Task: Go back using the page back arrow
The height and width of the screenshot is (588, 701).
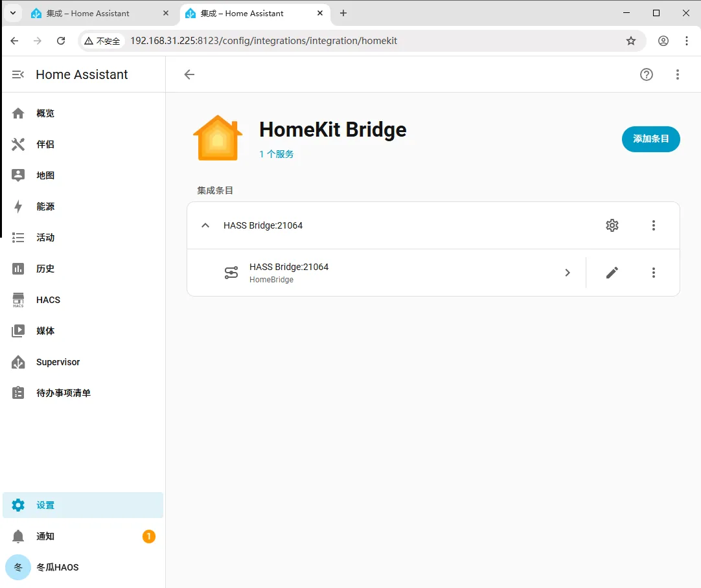Action: (x=190, y=74)
